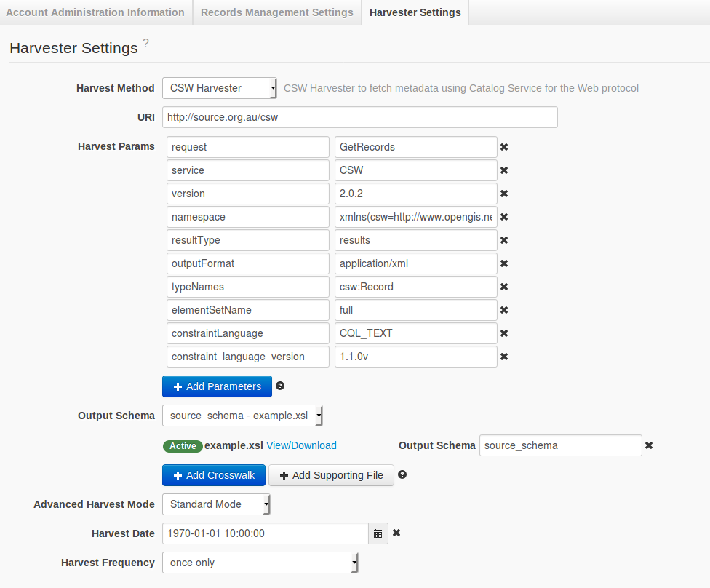Delete the 'service' parameter using its X icon
710x588 pixels.
(504, 170)
